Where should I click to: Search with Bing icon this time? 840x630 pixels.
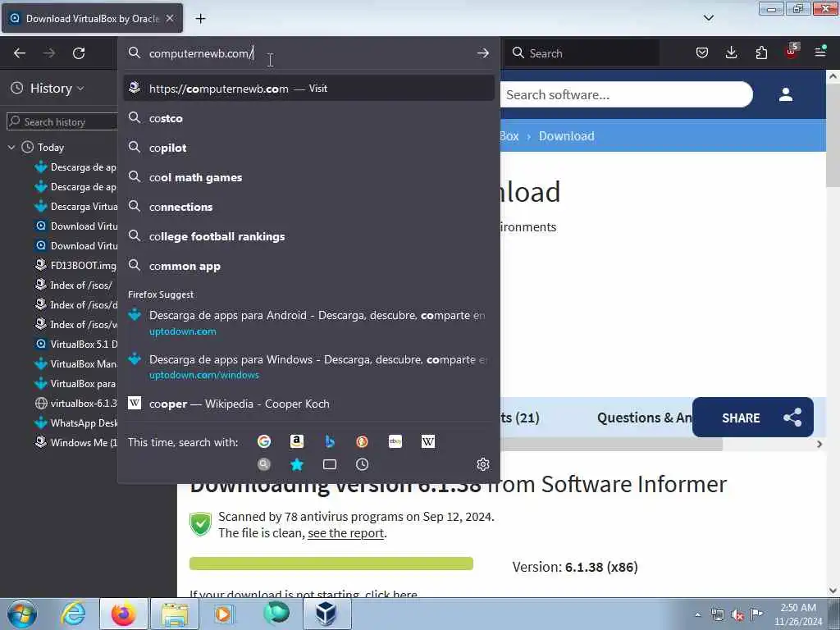pos(330,441)
